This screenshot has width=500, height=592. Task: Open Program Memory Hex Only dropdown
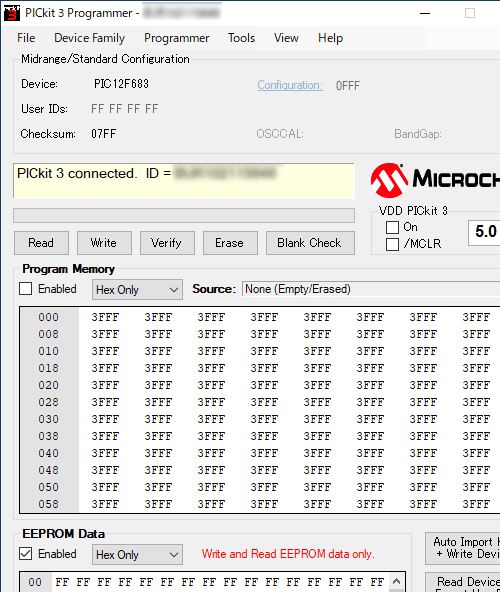137,290
